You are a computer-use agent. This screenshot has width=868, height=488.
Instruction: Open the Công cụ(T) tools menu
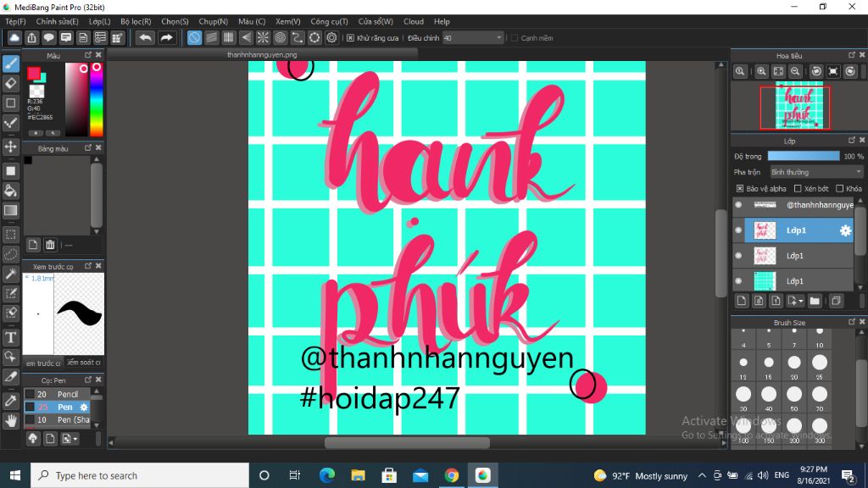point(329,21)
